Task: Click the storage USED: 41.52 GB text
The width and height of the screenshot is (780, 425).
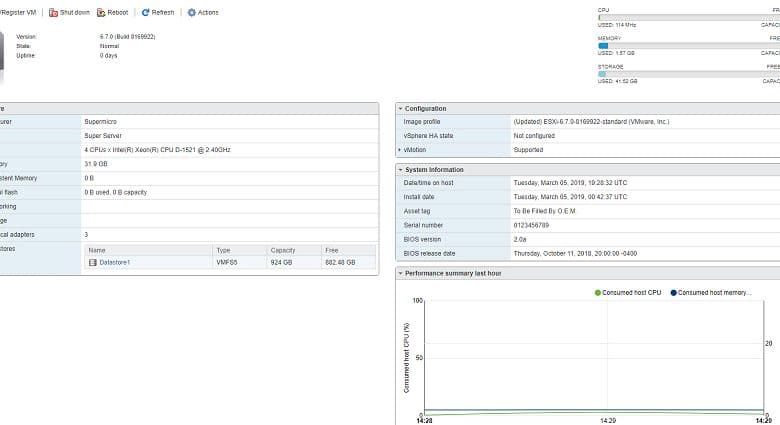Action: click(x=617, y=81)
